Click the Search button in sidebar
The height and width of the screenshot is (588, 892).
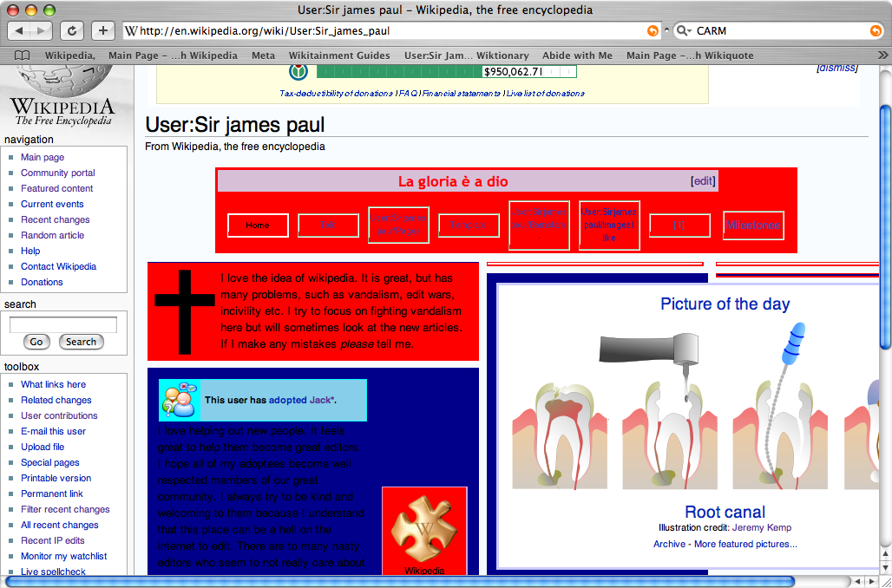point(81,342)
